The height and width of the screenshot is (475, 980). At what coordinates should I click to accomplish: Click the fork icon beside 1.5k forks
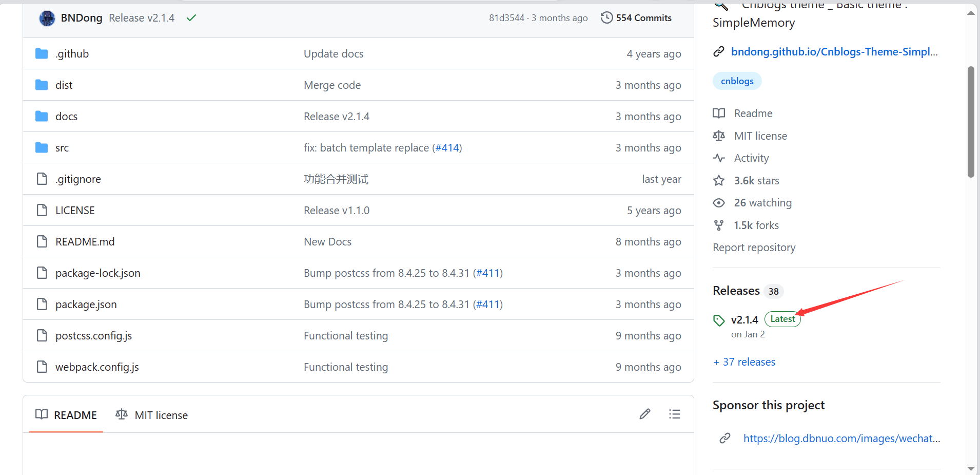point(719,225)
